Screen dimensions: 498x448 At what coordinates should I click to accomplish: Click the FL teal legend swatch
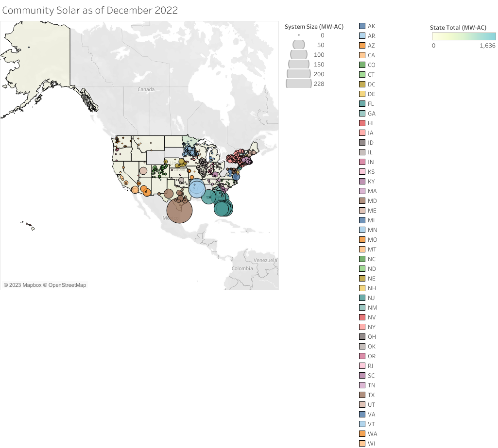[362, 103]
